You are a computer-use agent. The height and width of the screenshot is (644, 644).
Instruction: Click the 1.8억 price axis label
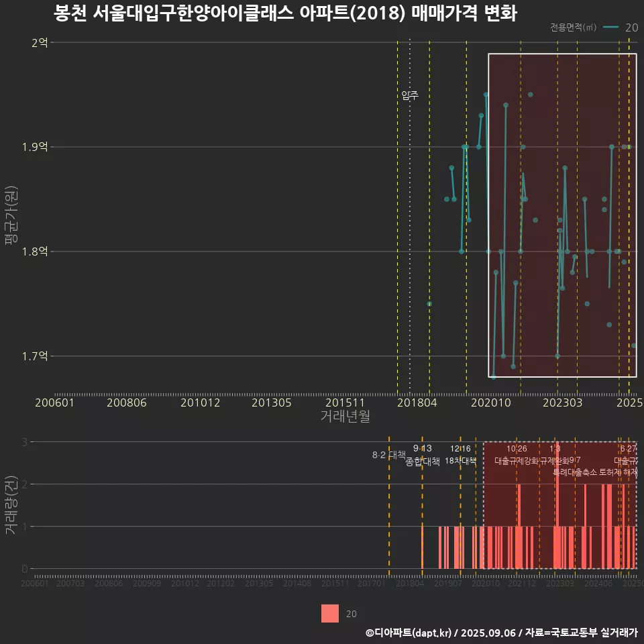click(36, 252)
